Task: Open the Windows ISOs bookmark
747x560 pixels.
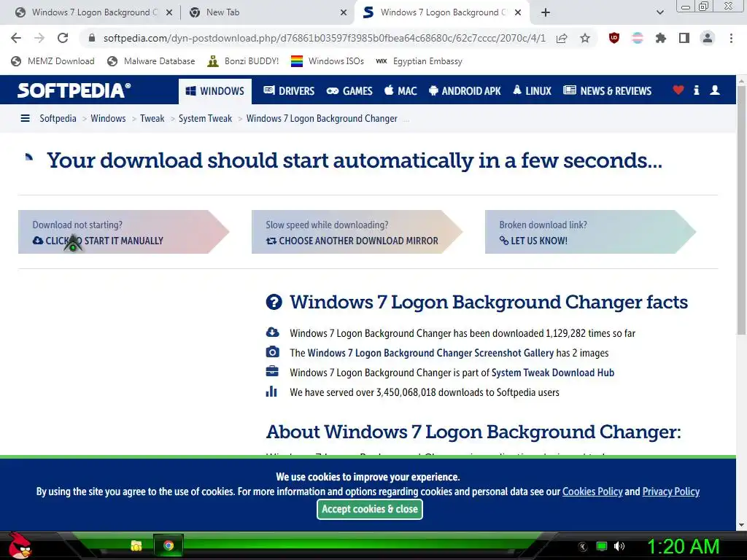Action: (328, 61)
